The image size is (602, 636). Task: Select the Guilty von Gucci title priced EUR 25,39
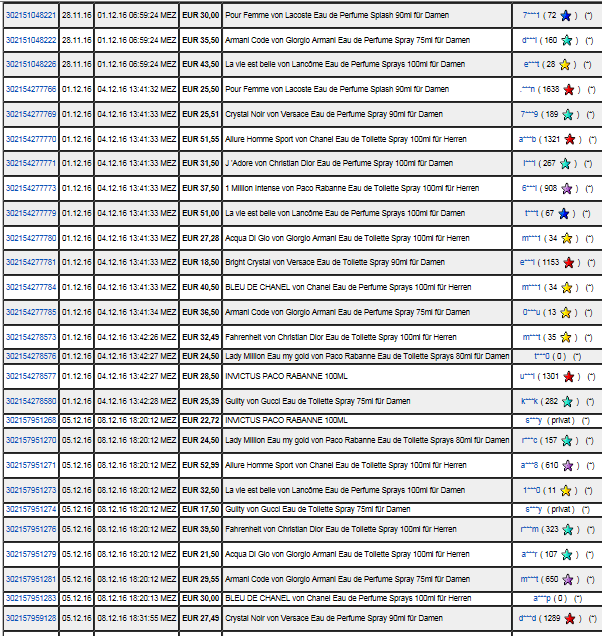pos(318,401)
